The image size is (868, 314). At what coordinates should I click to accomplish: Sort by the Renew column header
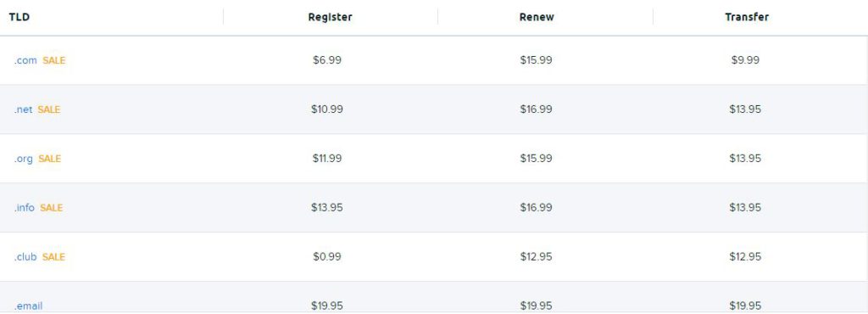[x=537, y=17]
